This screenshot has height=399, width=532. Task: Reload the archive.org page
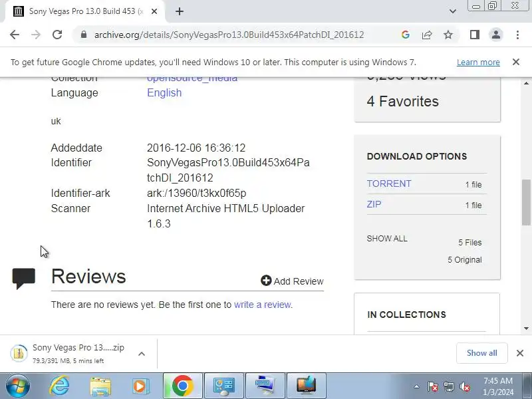coord(57,35)
